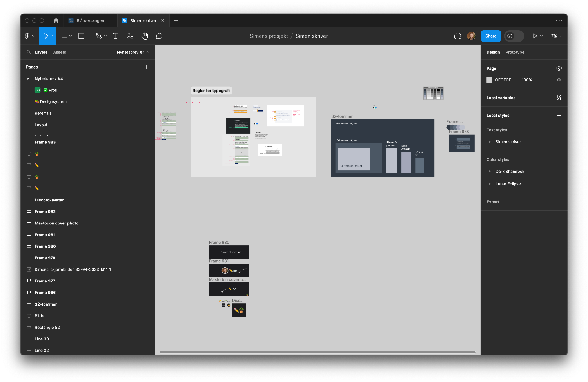Click the blue Share button
Screen dimensions: 588x382
491,36
